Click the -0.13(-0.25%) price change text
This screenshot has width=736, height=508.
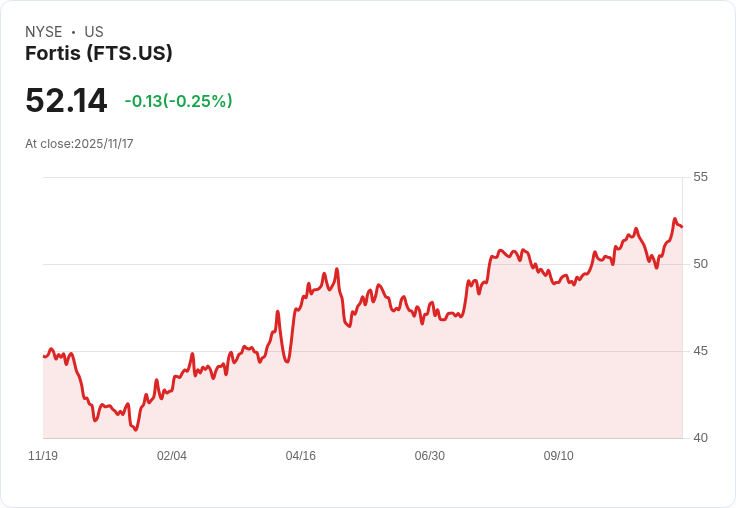[x=178, y=101]
